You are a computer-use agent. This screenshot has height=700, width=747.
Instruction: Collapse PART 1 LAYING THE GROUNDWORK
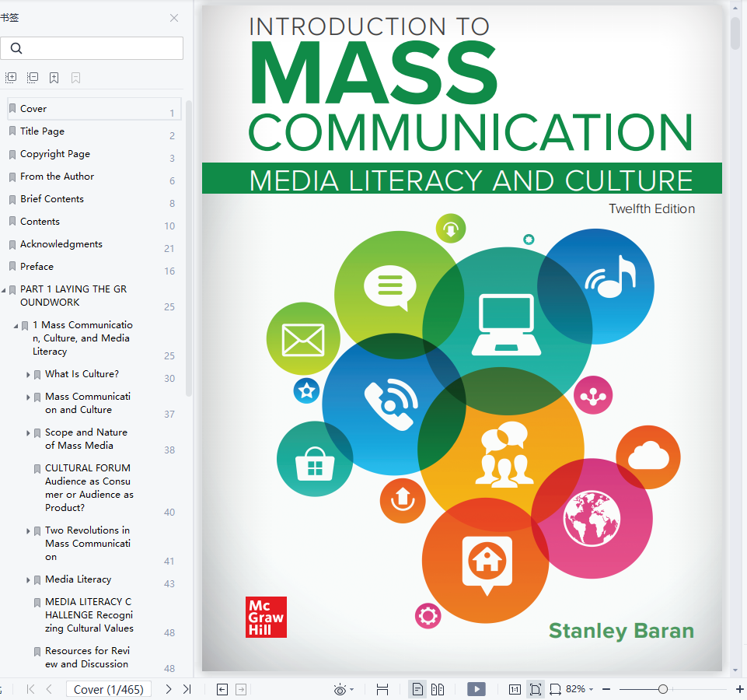[4, 290]
